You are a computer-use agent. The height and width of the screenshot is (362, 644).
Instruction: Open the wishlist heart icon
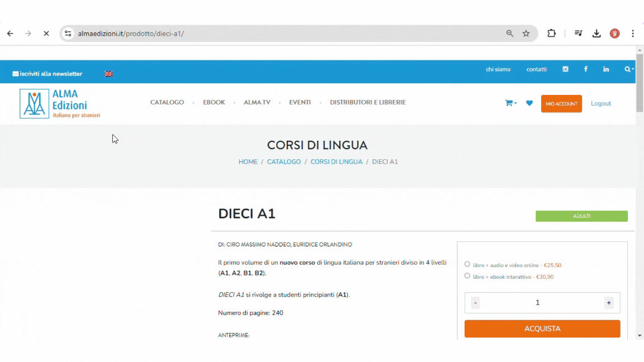[529, 103]
